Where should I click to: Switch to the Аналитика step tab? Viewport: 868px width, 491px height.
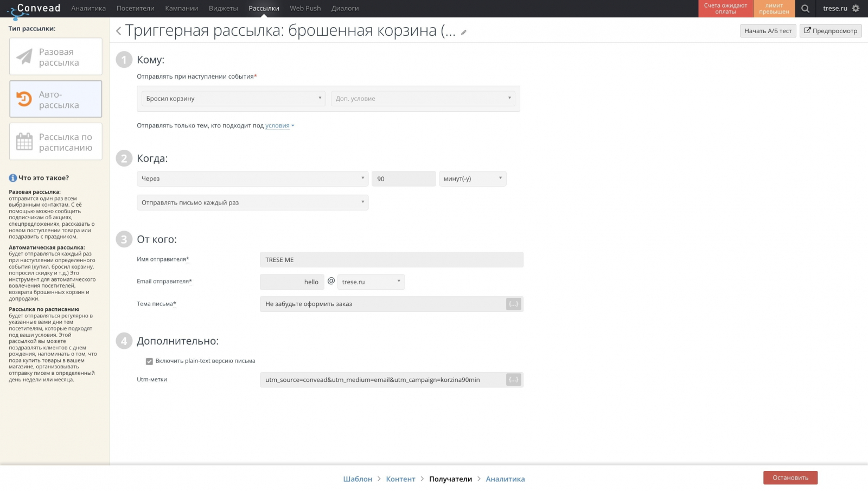[505, 479]
